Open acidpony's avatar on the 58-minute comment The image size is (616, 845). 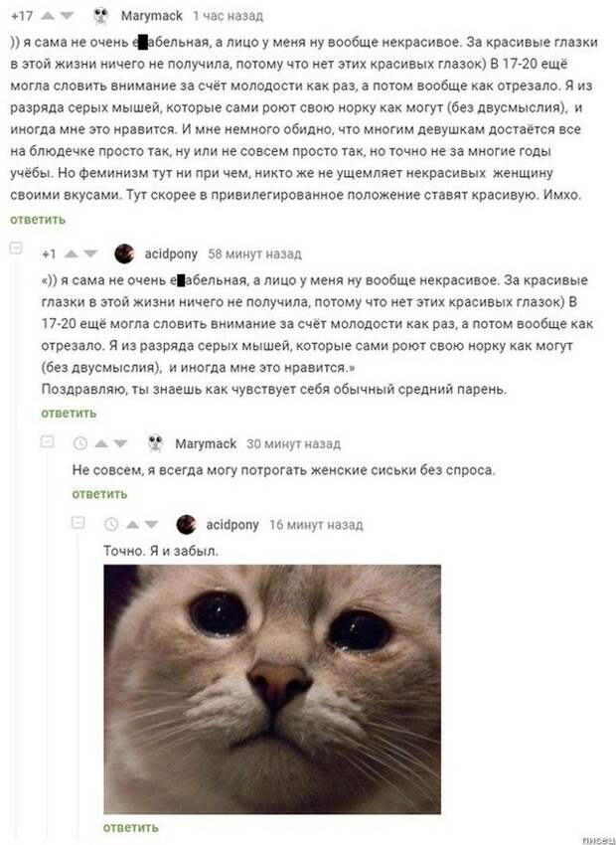coord(124,253)
